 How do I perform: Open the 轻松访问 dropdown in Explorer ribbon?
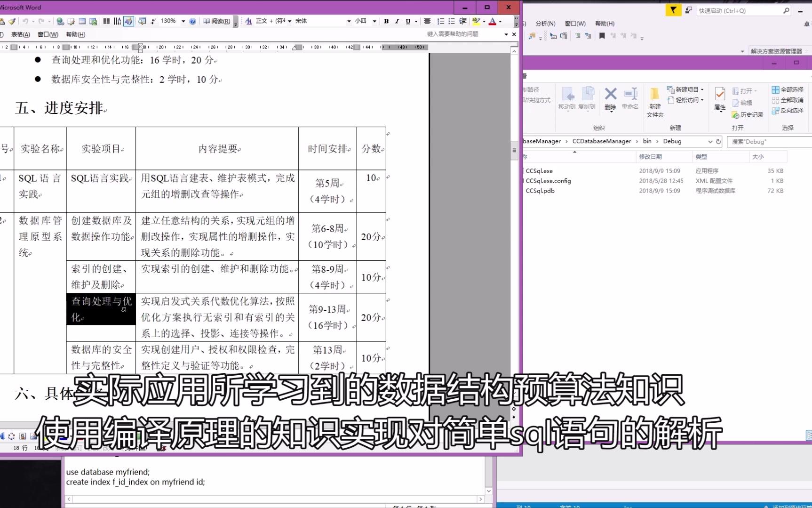[685, 100]
